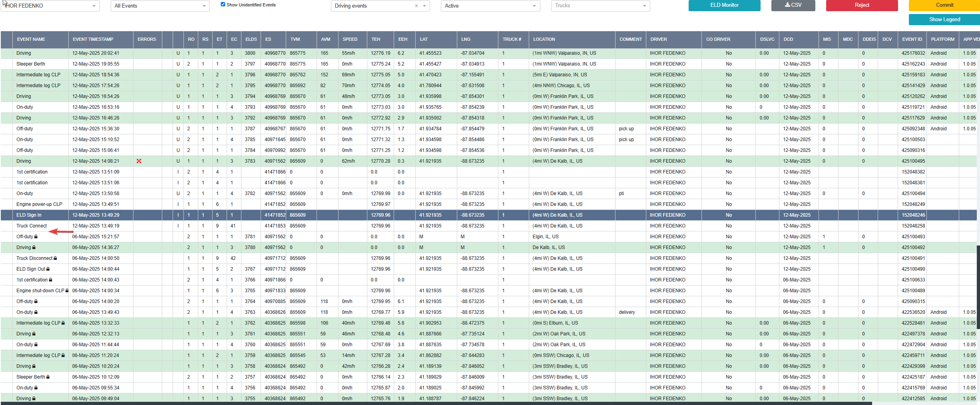Clear the Driving events filter with x
This screenshot has height=405, width=980.
click(x=416, y=6)
